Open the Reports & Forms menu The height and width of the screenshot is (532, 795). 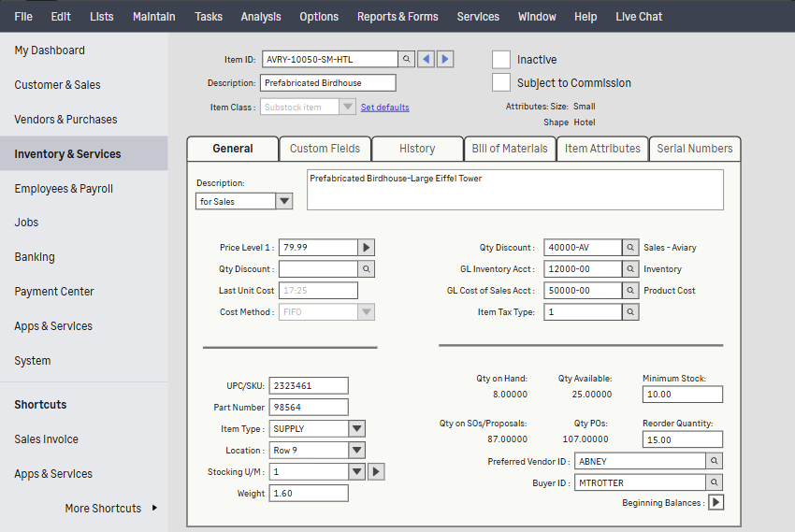tap(397, 17)
